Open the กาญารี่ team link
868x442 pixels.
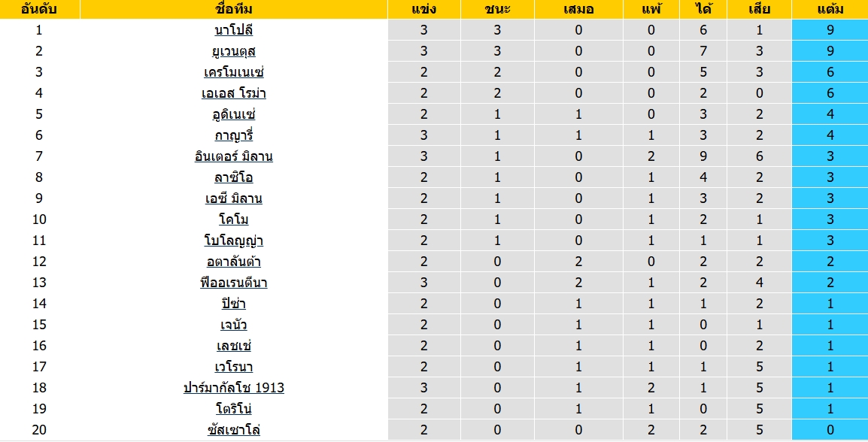tap(234, 135)
